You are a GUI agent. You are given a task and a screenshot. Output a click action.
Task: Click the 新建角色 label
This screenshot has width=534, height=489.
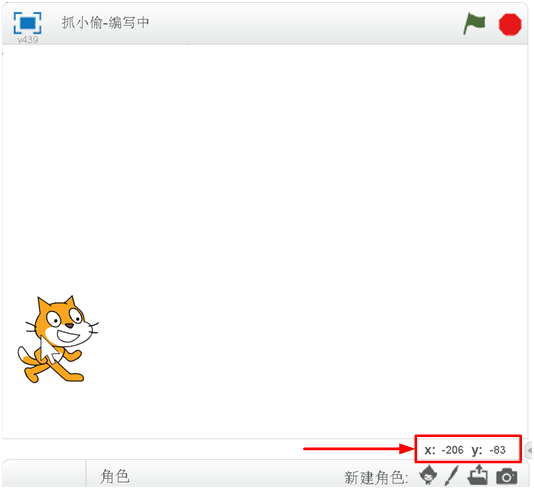[x=376, y=477]
